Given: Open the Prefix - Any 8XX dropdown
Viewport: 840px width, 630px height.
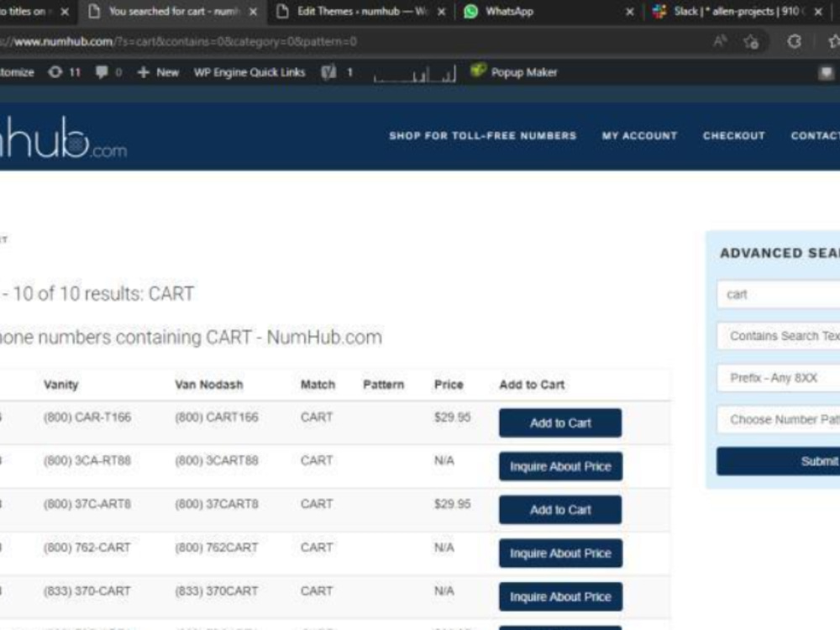Looking at the screenshot, I should pos(779,378).
